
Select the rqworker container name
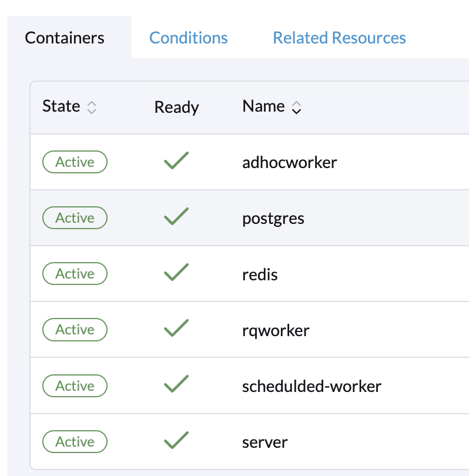click(x=276, y=331)
